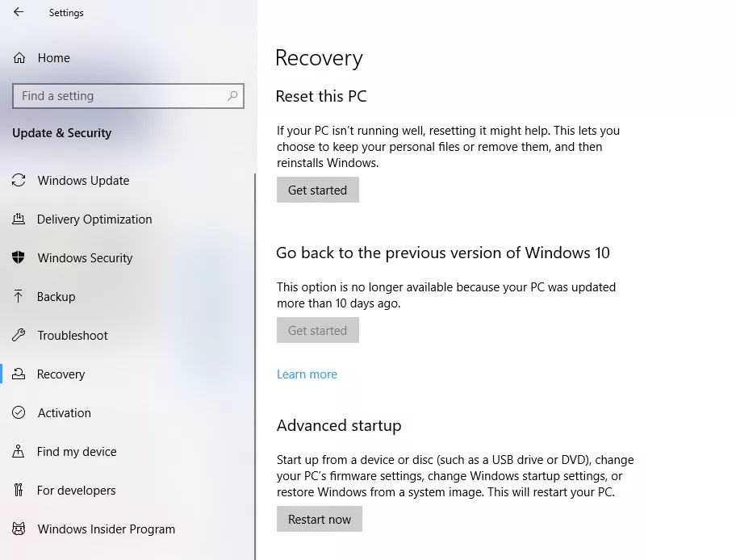The height and width of the screenshot is (560, 736).
Task: Click the Activation checkmark circle icon
Action: click(x=19, y=413)
